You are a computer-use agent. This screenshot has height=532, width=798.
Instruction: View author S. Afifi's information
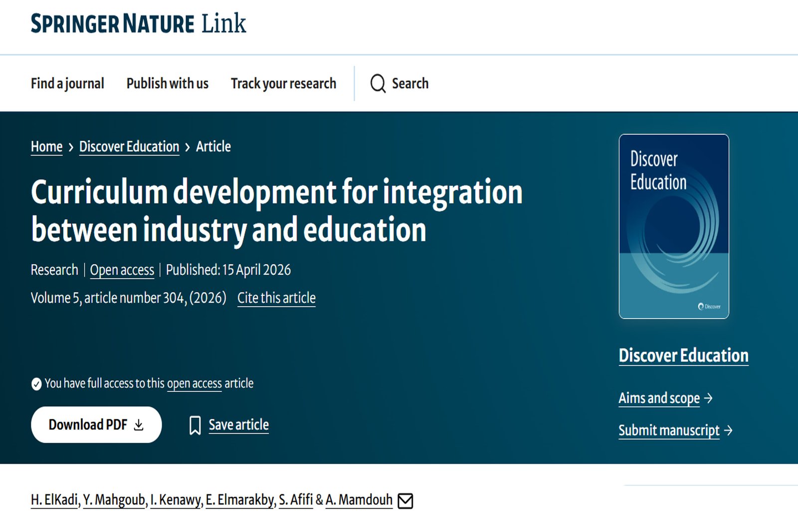tap(296, 500)
